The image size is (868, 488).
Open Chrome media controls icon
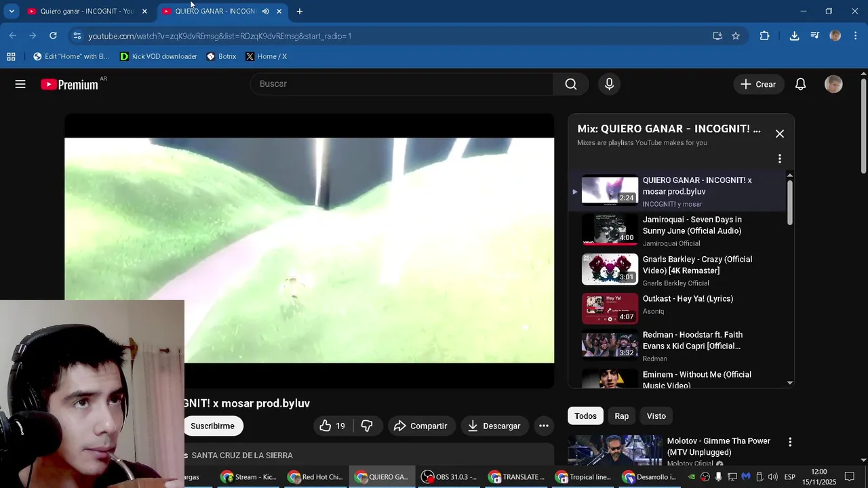[x=815, y=36]
